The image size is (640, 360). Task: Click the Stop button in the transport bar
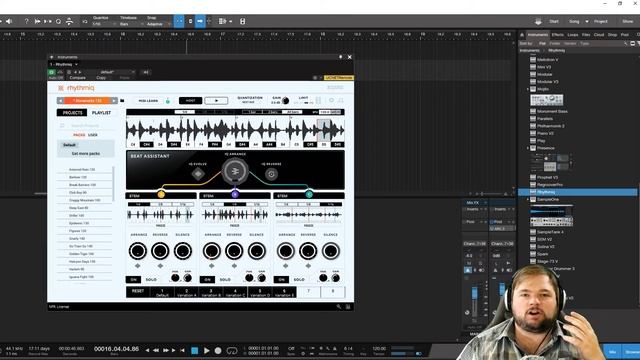195,350
